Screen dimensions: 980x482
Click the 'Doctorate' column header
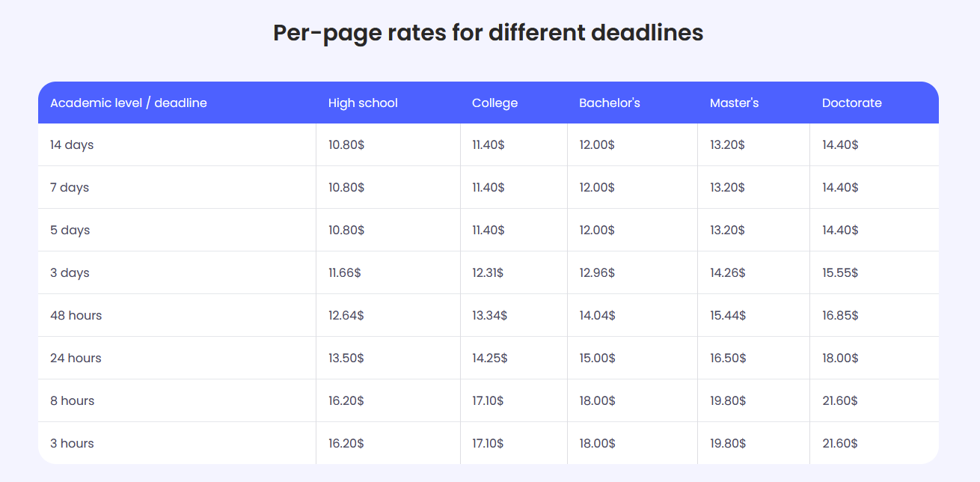pyautogui.click(x=851, y=103)
